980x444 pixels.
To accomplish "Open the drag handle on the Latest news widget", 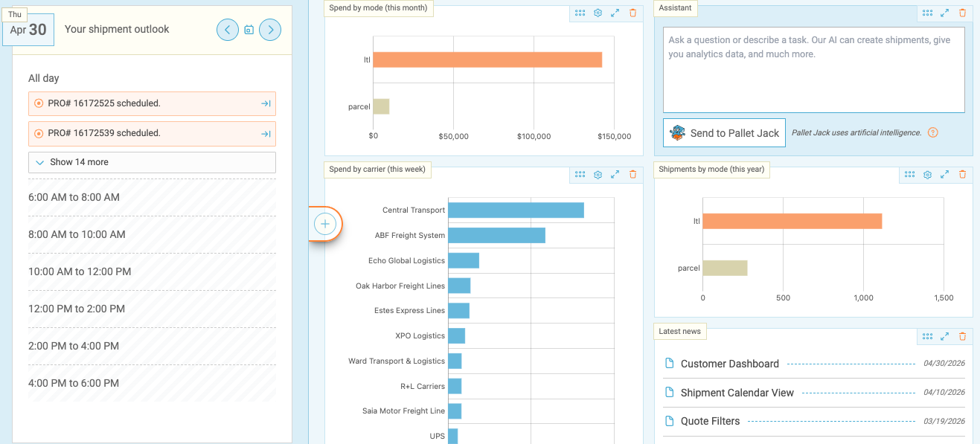I will tap(927, 336).
